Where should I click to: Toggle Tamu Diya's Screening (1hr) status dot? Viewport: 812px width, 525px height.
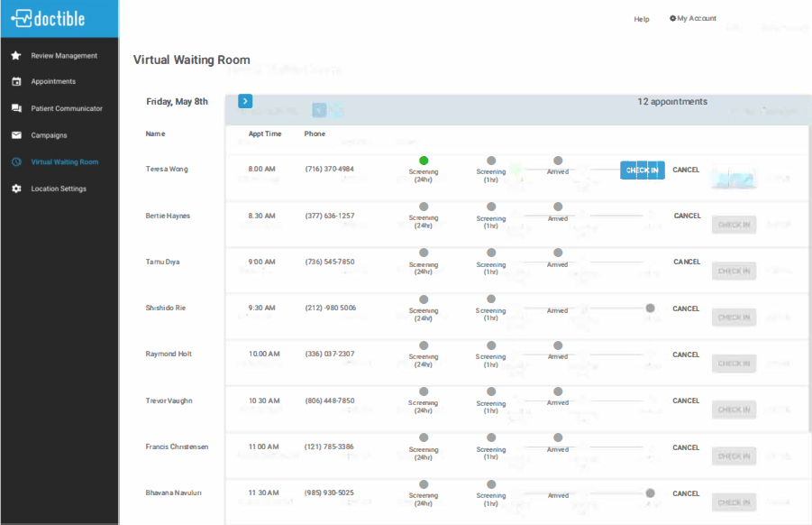point(491,253)
